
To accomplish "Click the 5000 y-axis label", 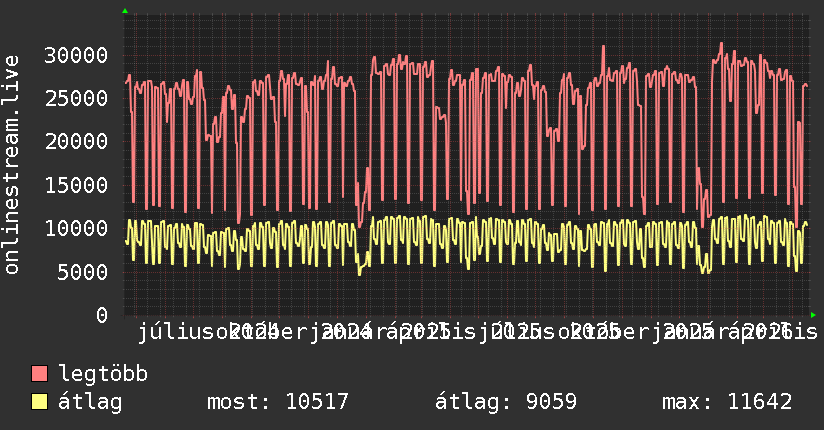I will 83,272.
